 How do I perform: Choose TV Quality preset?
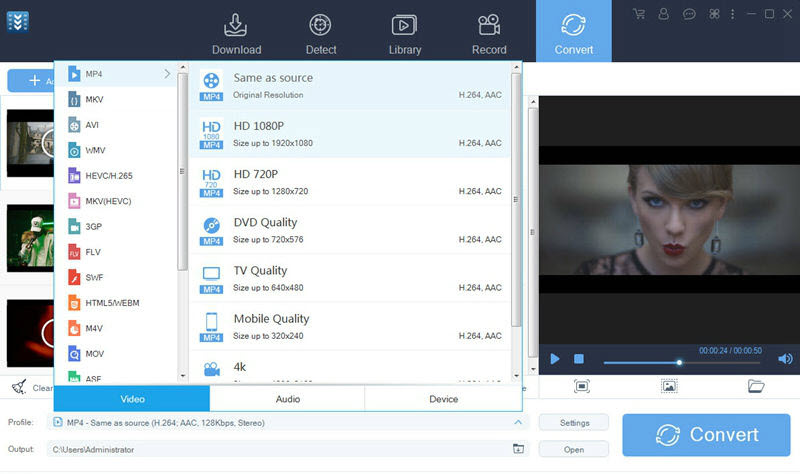coord(350,279)
